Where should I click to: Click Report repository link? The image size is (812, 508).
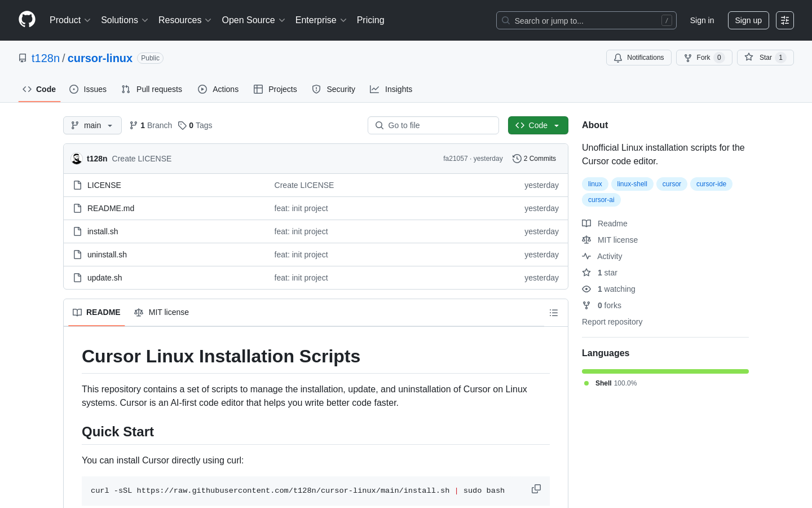612,322
